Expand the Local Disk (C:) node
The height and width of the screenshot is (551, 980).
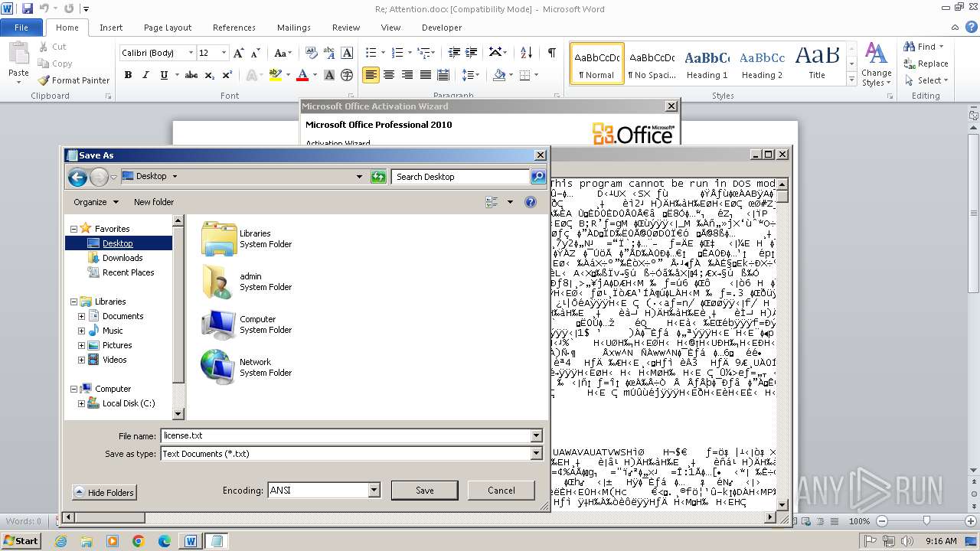[x=81, y=403]
